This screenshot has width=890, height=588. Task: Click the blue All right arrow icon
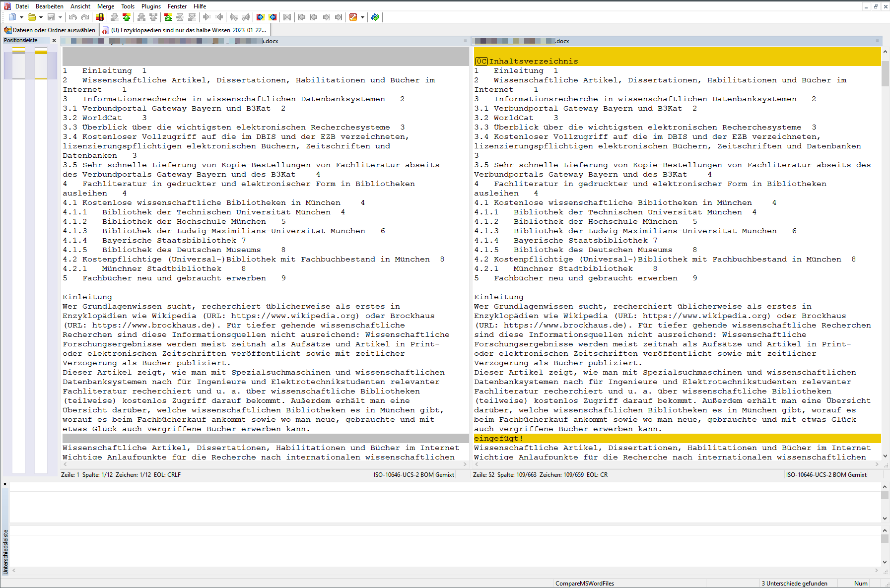click(x=261, y=17)
